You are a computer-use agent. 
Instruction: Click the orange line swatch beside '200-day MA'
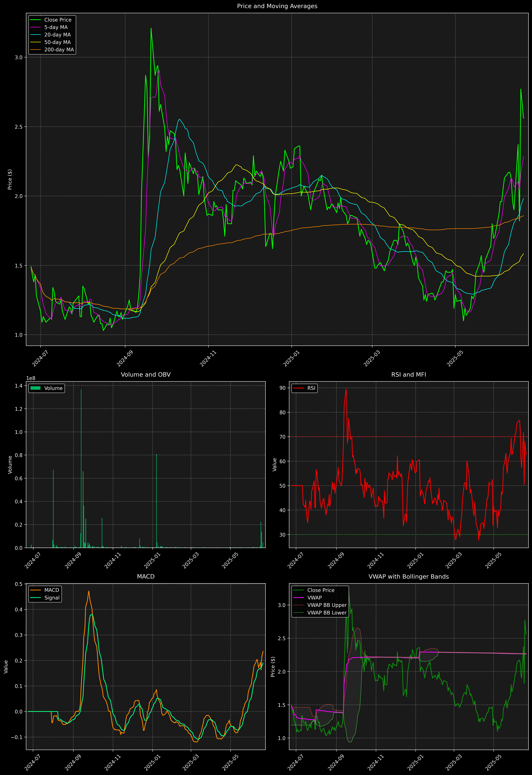pos(35,50)
